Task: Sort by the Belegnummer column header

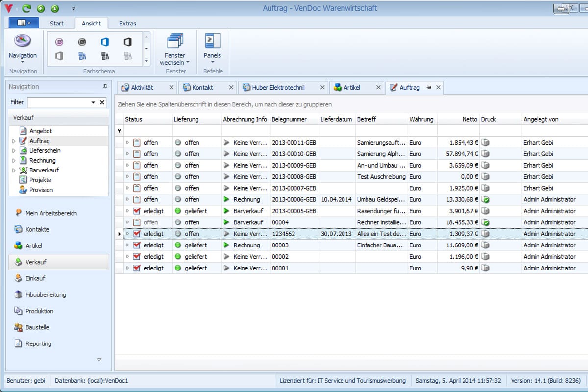Action: 289,119
